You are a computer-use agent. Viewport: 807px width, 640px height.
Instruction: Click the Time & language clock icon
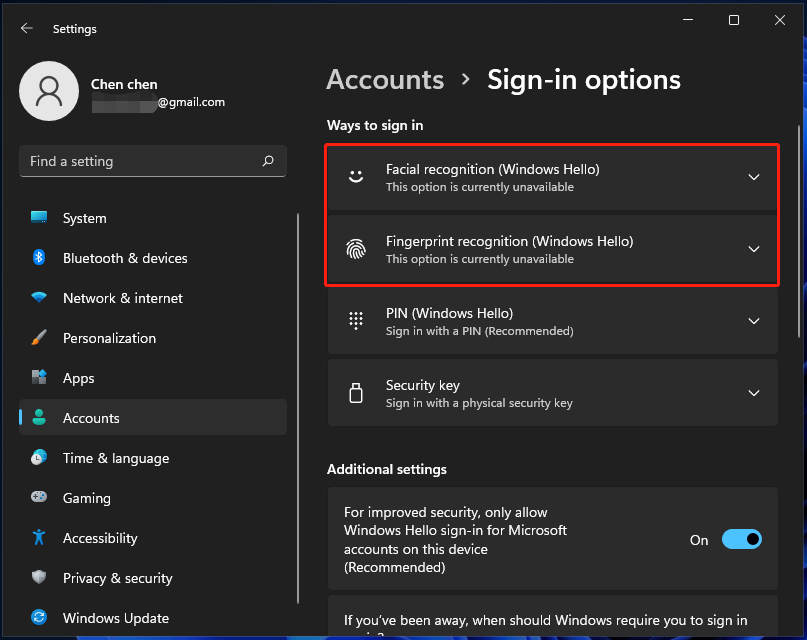[39, 457]
